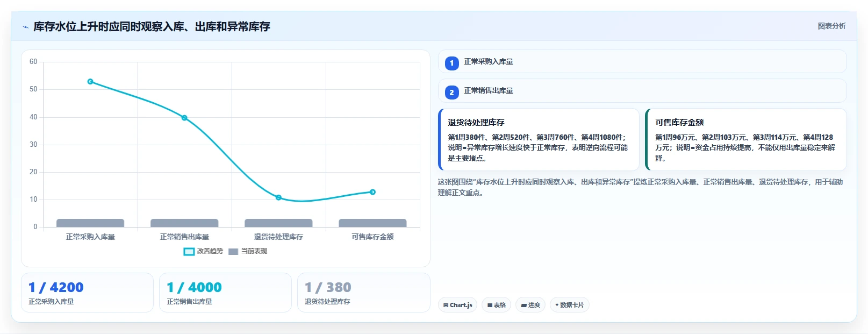Click the y-axis value 60
Viewport: 868px width, 334px height.
click(x=33, y=62)
